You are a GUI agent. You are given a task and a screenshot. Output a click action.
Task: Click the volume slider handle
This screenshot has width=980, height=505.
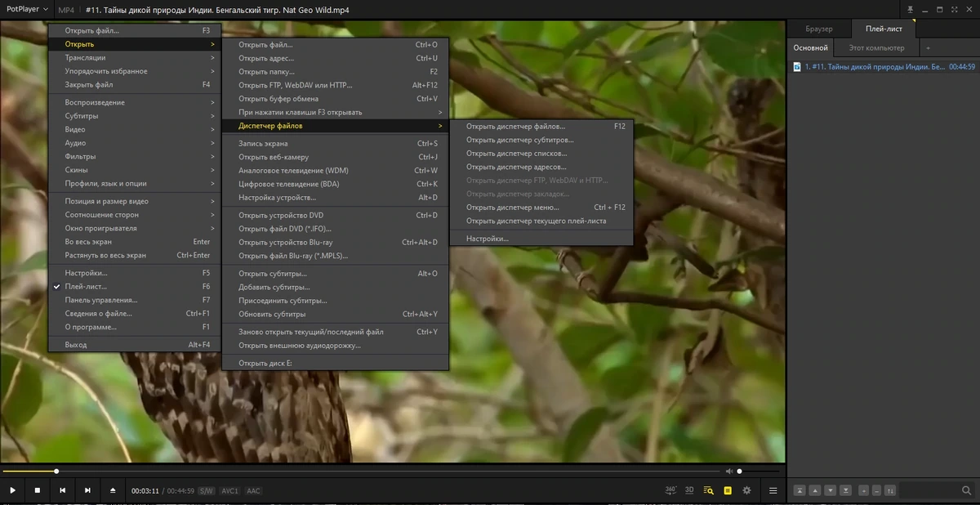click(740, 471)
